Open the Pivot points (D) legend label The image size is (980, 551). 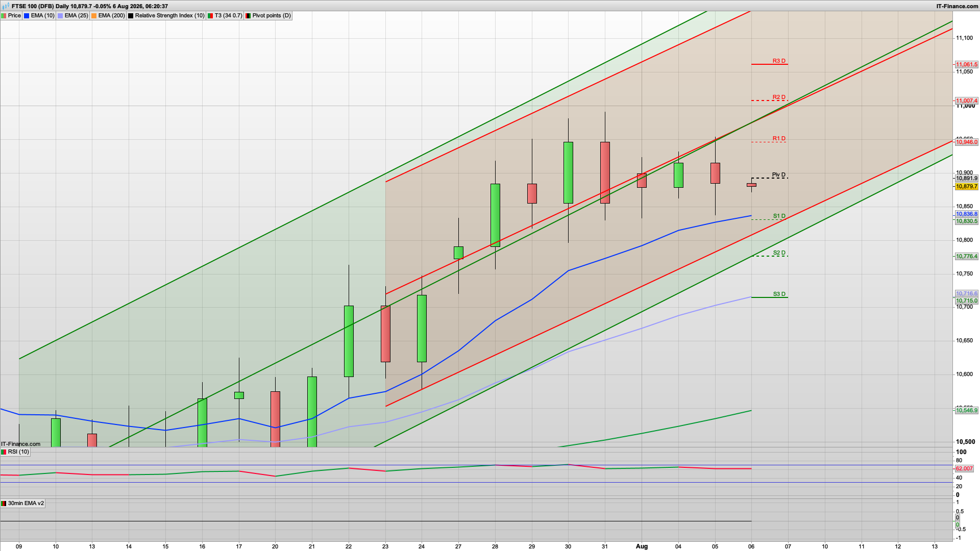coord(272,16)
